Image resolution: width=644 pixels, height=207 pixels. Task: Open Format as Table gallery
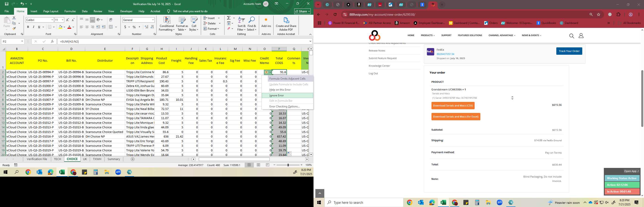click(182, 24)
